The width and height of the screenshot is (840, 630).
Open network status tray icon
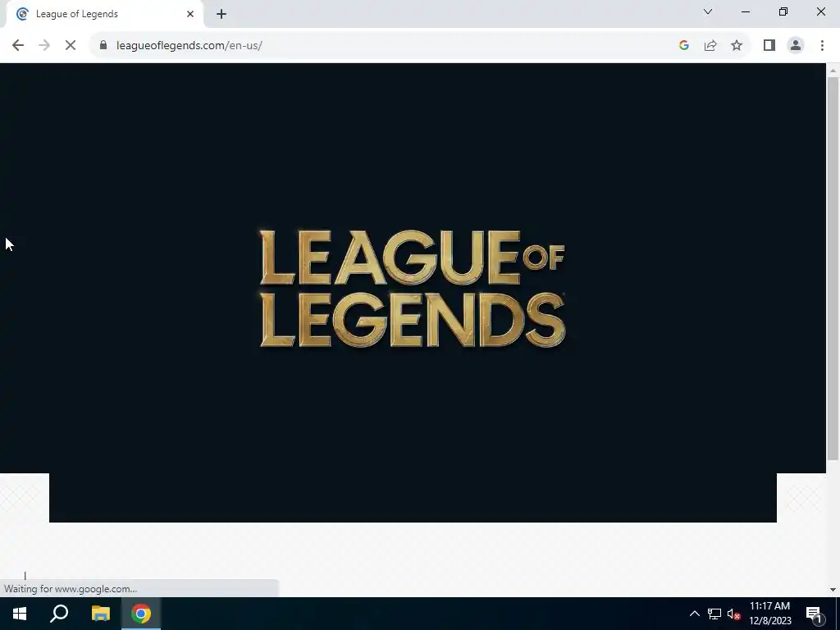point(714,614)
